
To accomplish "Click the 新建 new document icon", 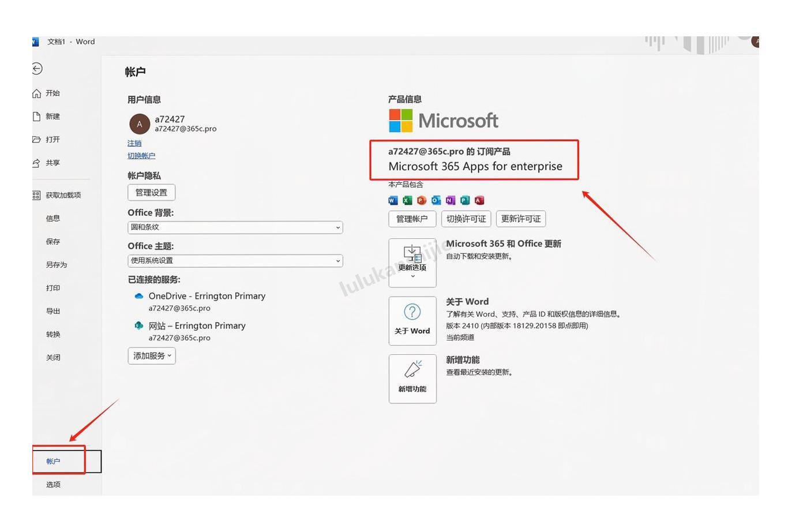I will [x=37, y=117].
